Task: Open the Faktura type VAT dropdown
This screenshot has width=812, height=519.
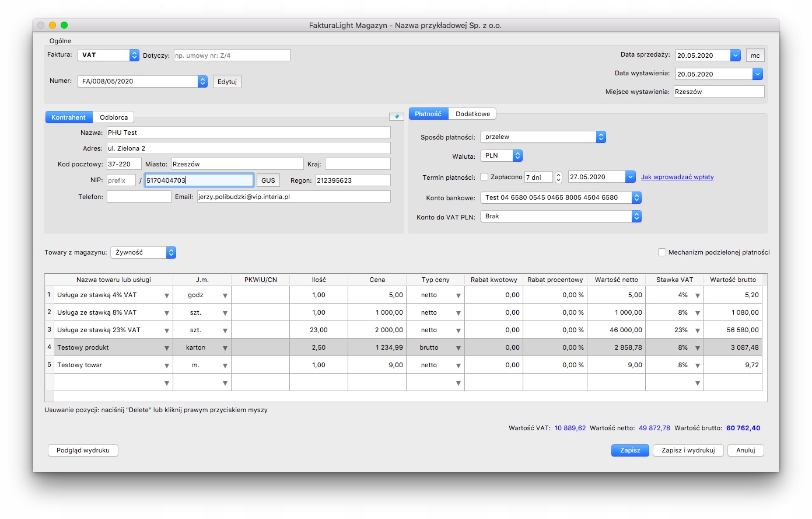Action: [x=134, y=55]
